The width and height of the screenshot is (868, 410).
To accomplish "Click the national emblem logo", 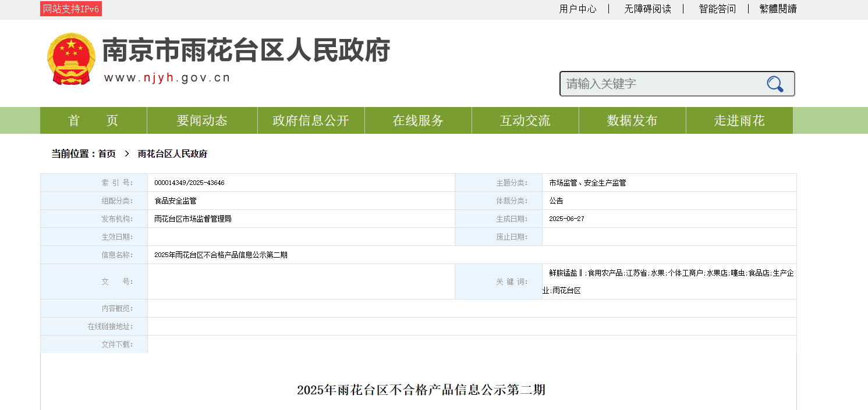I will click(x=71, y=59).
